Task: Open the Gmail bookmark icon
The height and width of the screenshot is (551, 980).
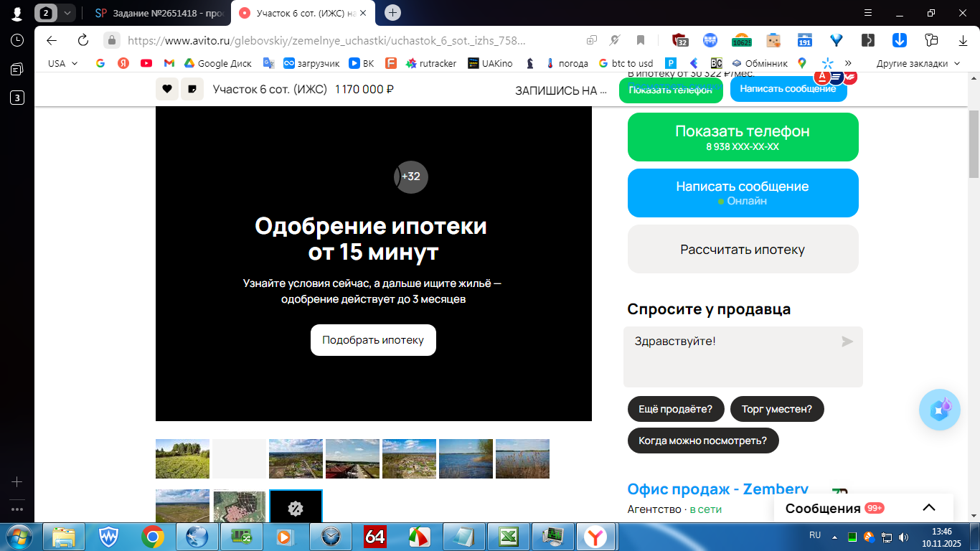Action: point(169,63)
